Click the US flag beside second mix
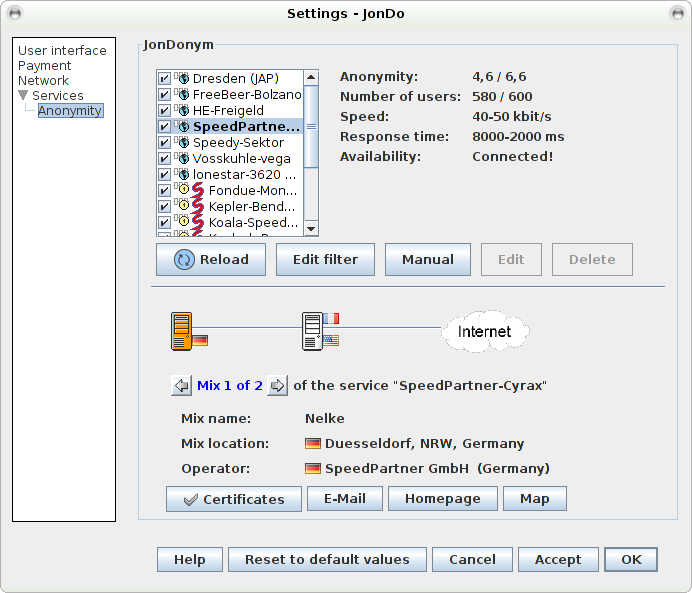This screenshot has width=692, height=593. (x=331, y=340)
